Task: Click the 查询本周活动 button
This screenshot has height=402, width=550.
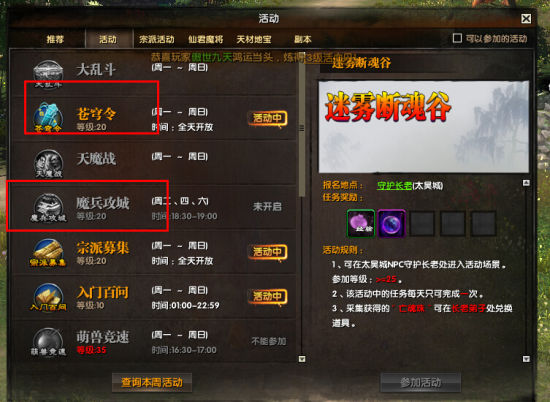Action: (x=152, y=382)
